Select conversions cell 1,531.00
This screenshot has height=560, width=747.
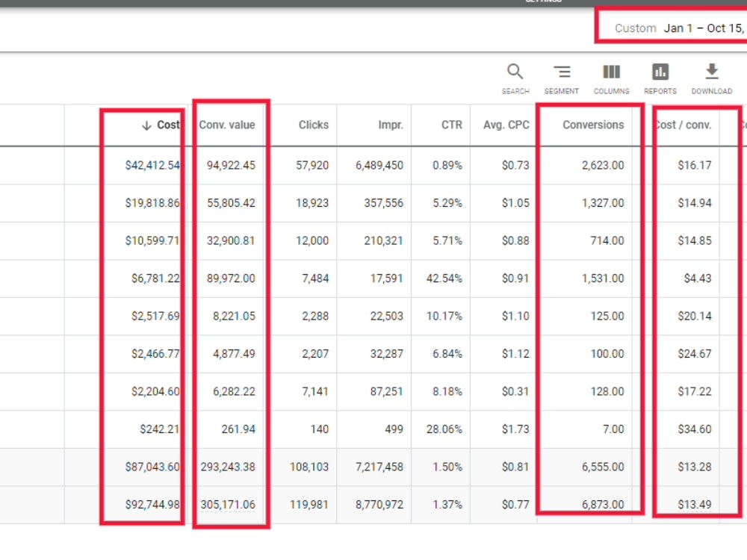[603, 278]
